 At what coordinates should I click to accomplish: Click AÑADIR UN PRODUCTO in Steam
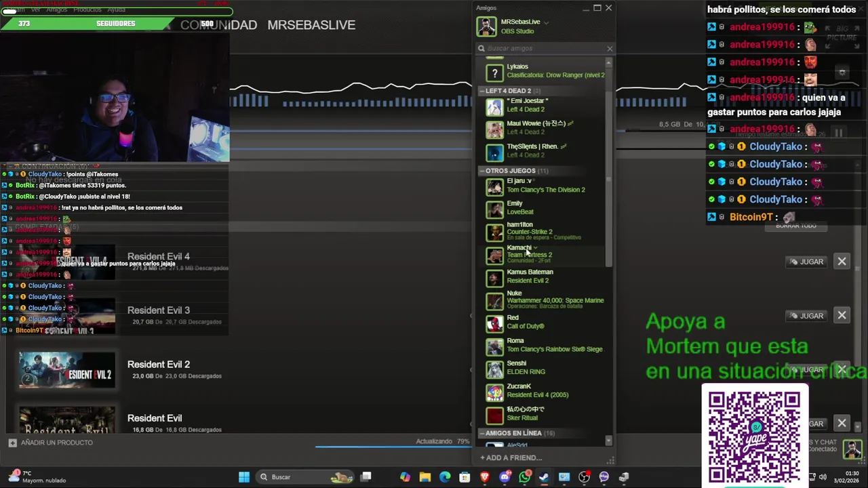point(51,443)
